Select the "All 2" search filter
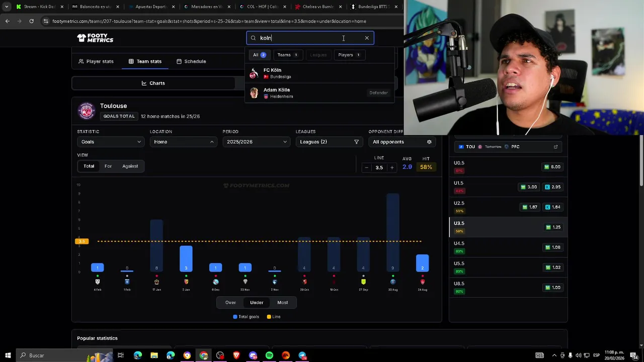The width and height of the screenshot is (644, 362). click(260, 55)
